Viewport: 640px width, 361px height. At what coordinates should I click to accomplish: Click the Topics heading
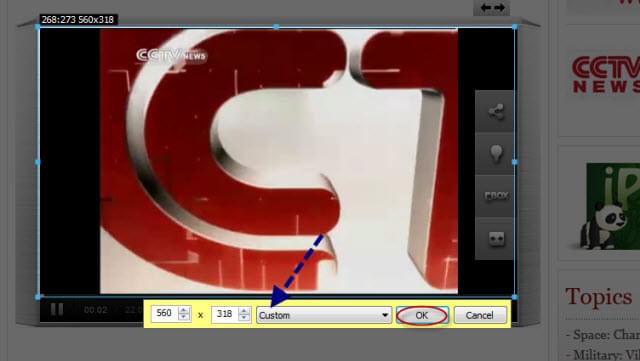(599, 297)
